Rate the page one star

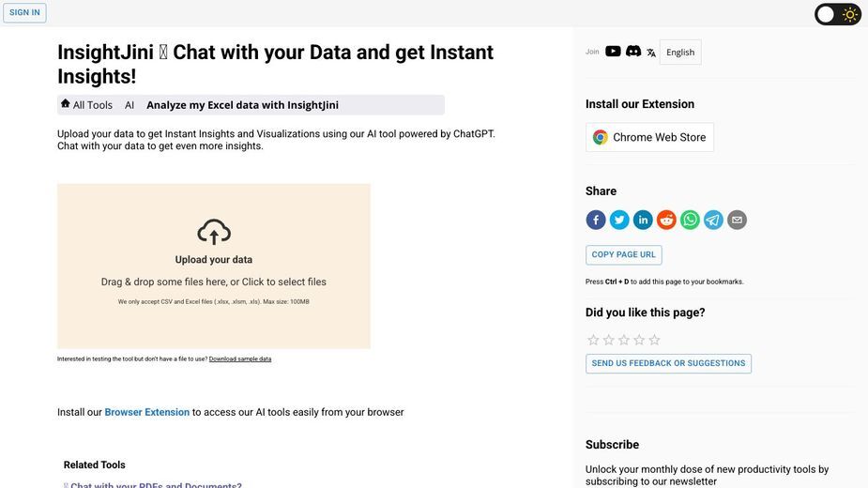coord(593,340)
